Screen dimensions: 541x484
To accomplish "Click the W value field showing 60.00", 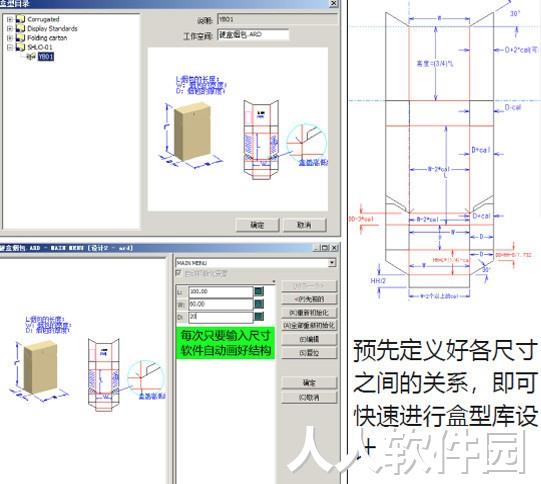I will tap(221, 304).
